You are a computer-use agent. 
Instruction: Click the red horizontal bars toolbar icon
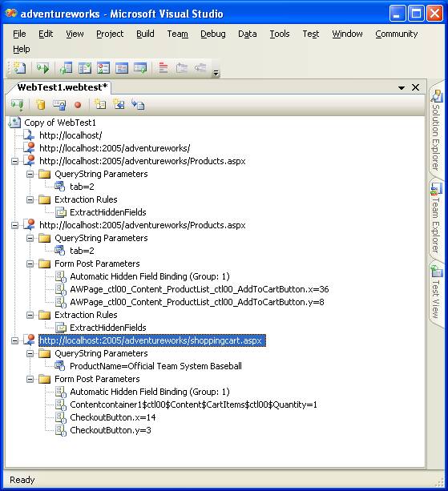[x=163, y=67]
